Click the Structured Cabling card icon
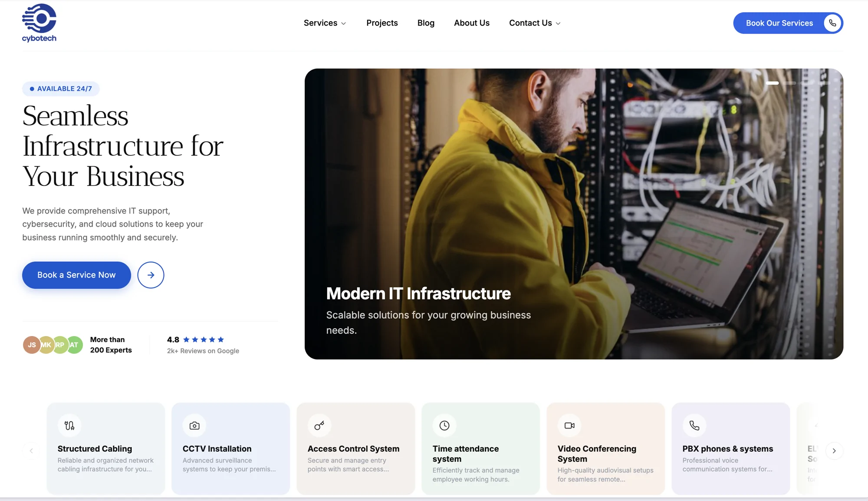 [69, 425]
